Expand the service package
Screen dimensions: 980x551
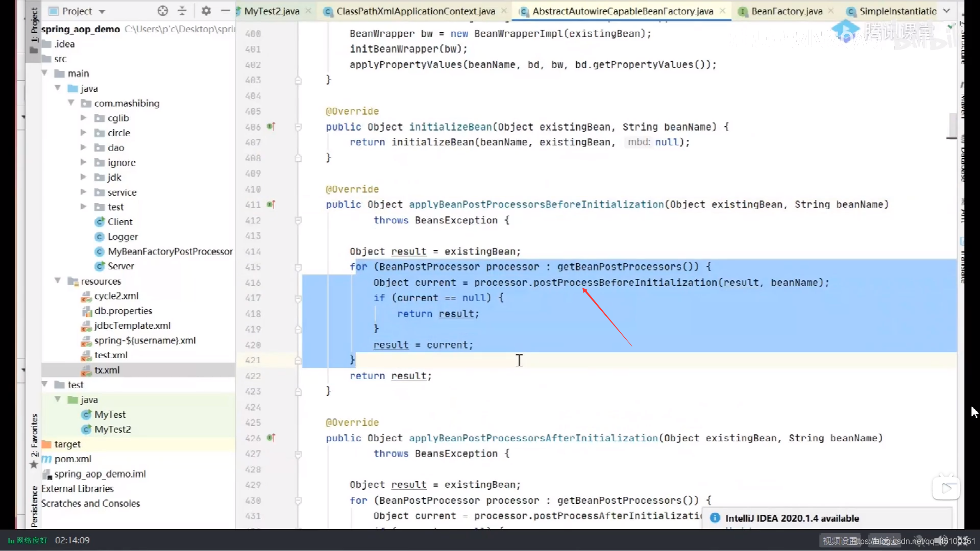coord(84,192)
